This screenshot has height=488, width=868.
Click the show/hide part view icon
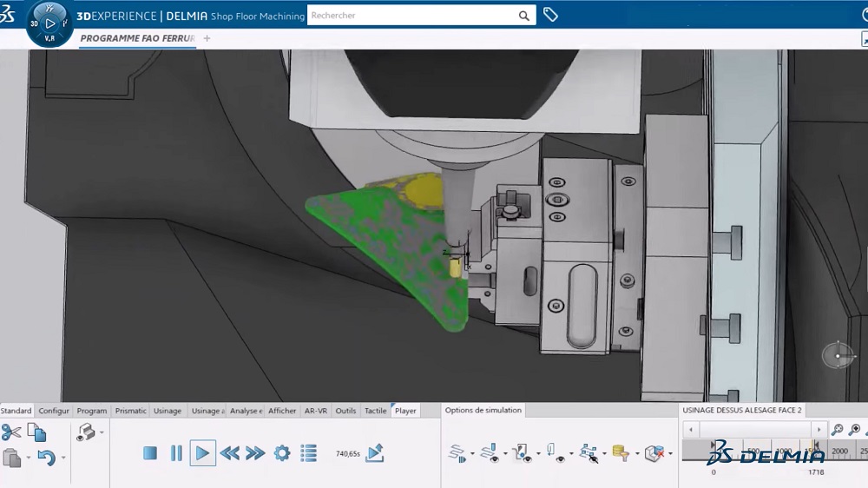(86, 432)
